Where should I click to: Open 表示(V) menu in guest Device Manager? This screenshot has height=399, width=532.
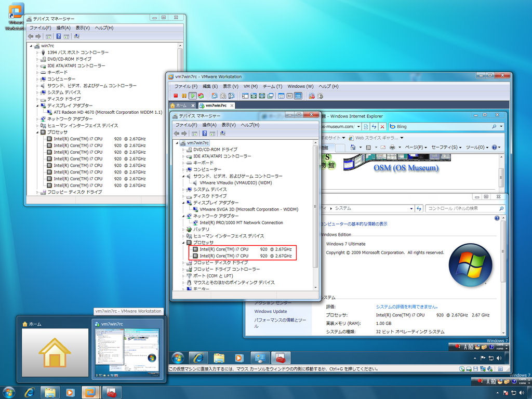pyautogui.click(x=229, y=125)
